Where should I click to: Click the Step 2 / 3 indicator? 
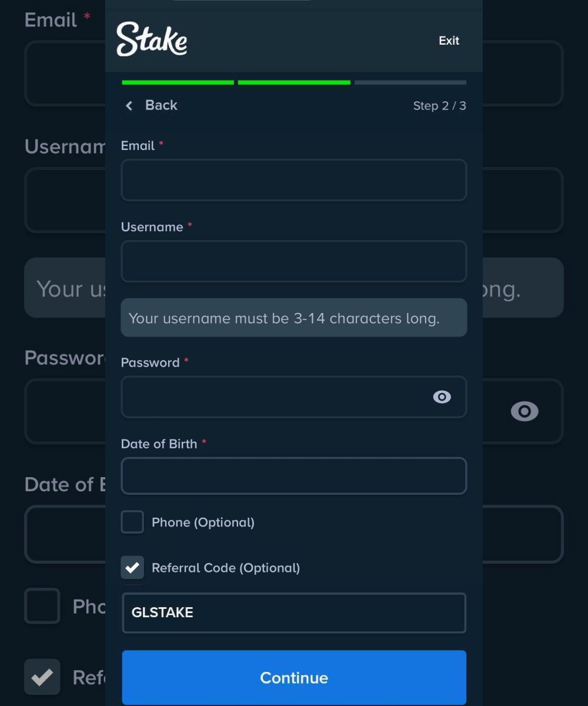[x=439, y=106]
